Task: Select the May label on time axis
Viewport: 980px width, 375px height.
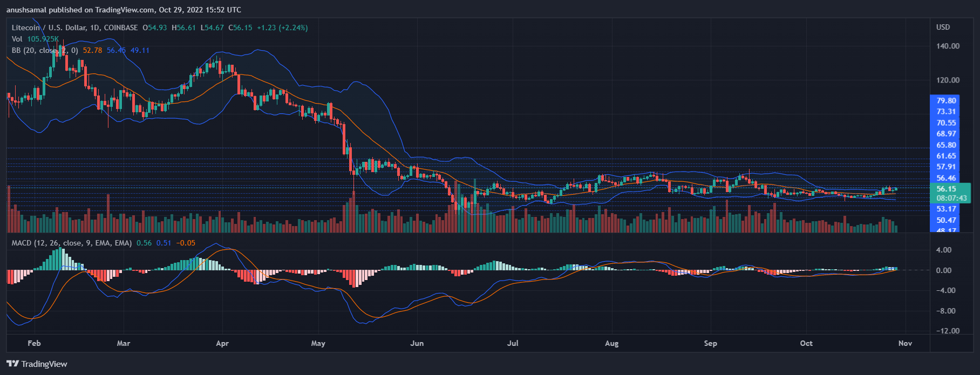Action: pyautogui.click(x=318, y=343)
